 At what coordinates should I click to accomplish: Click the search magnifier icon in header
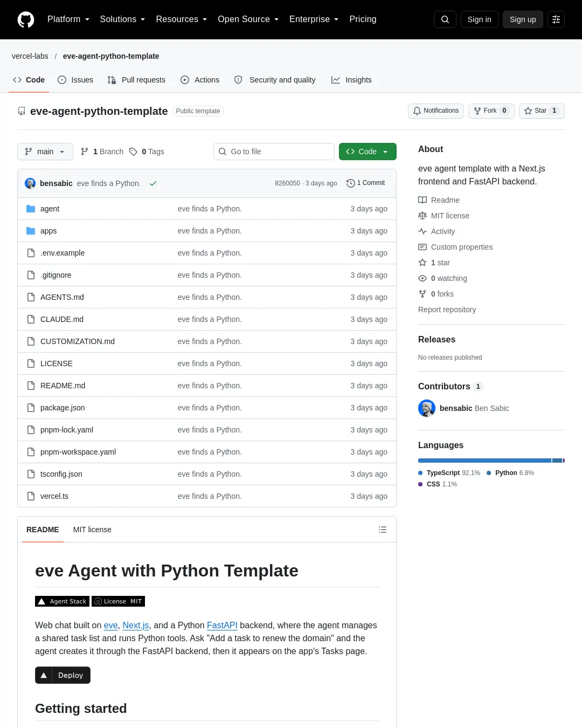pos(445,19)
